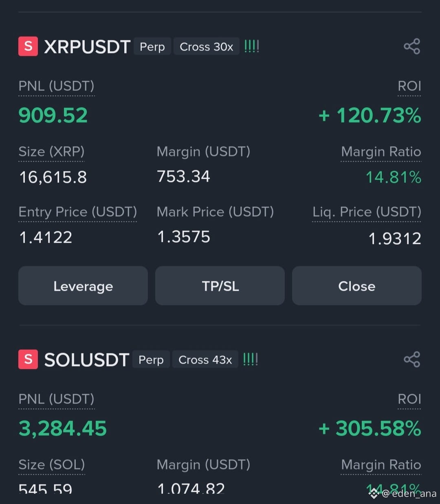Screen dimensions: 440x504
Task: Tap the green ADL bars for SOLUSDT
Action: coord(250,359)
